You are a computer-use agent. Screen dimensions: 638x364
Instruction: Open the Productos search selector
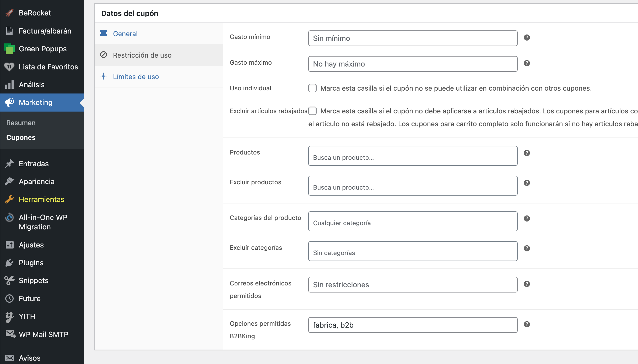point(413,156)
